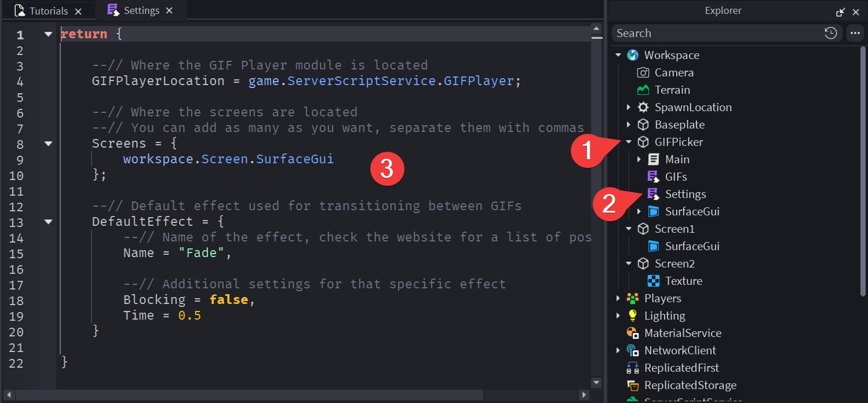Click the GIFs module script icon
868x403 pixels.
(653, 177)
